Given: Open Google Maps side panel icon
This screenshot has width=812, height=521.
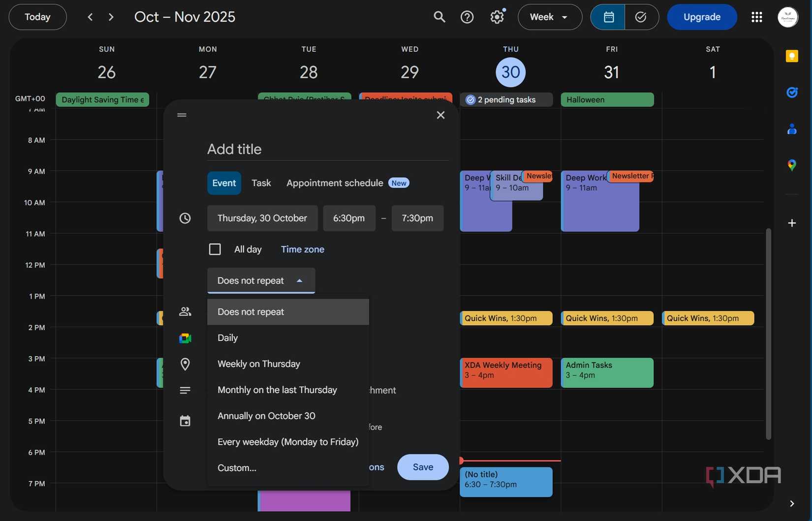Looking at the screenshot, I should (792, 165).
